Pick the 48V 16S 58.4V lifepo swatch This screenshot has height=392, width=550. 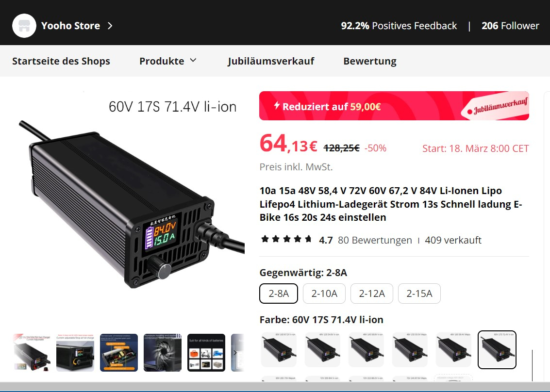pyautogui.click(x=453, y=350)
